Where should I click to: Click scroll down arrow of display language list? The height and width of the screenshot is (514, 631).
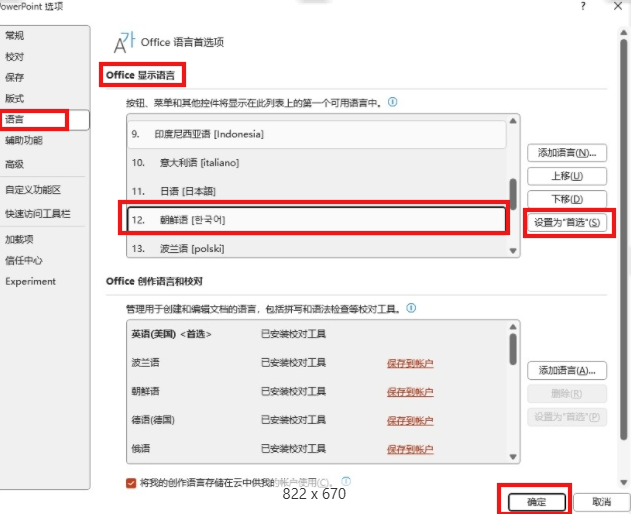(x=513, y=251)
